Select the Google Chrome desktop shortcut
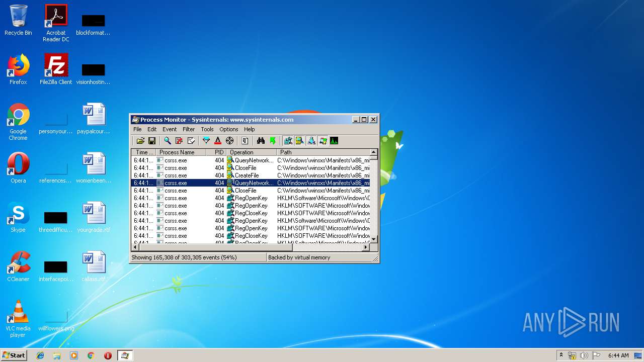The image size is (644, 362). pyautogui.click(x=18, y=122)
